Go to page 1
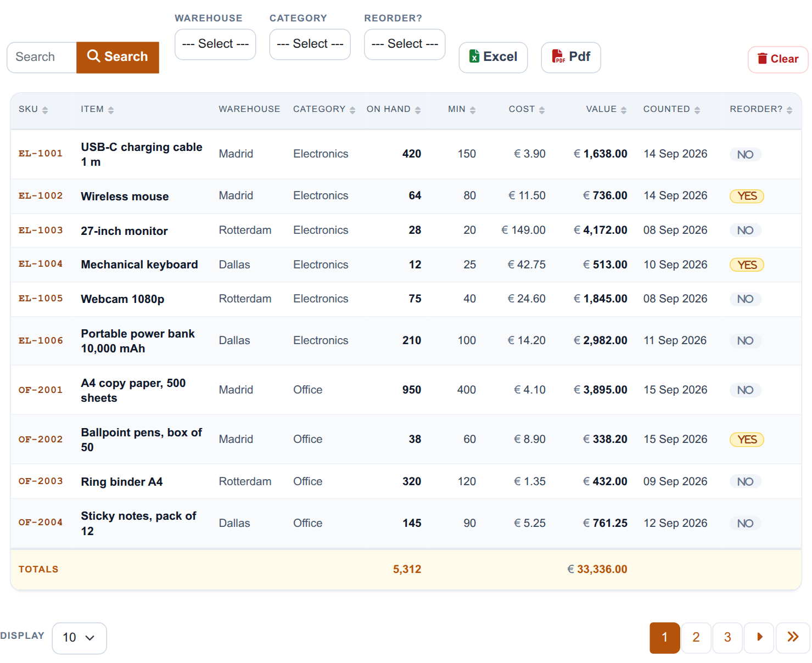Screen dimensions: 812x663 665,638
